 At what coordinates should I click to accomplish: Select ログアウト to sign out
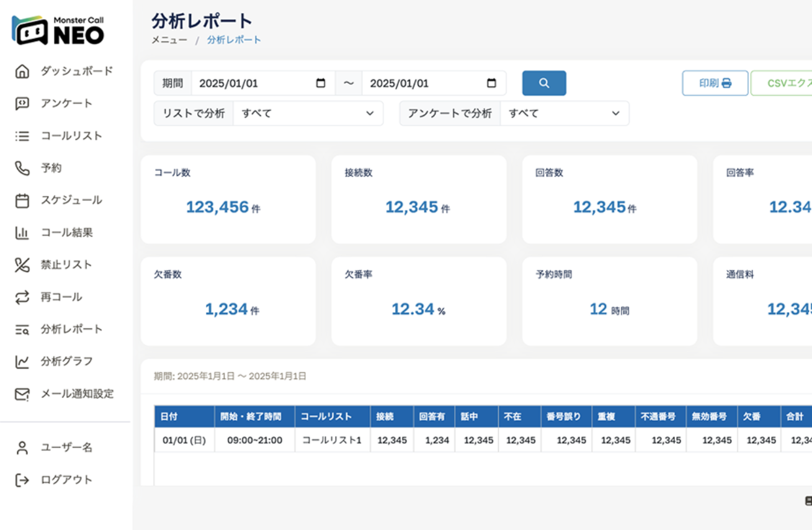[x=66, y=480]
